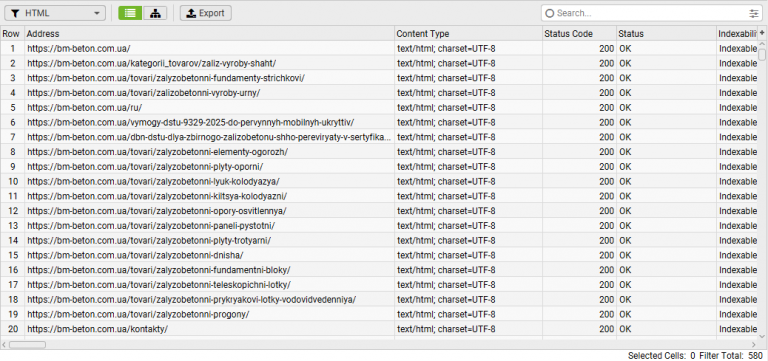Sort by Status Code column header

coord(579,34)
